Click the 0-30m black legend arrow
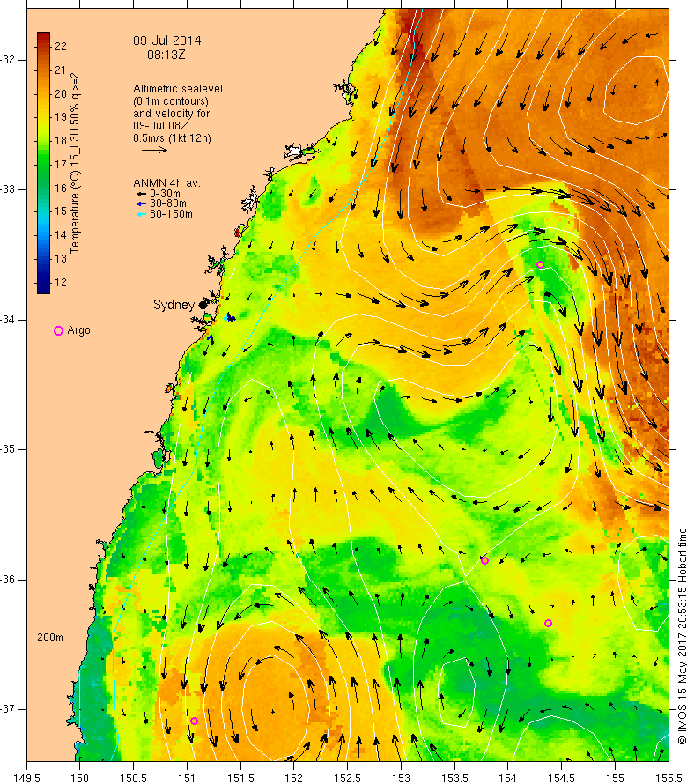 click(x=142, y=194)
